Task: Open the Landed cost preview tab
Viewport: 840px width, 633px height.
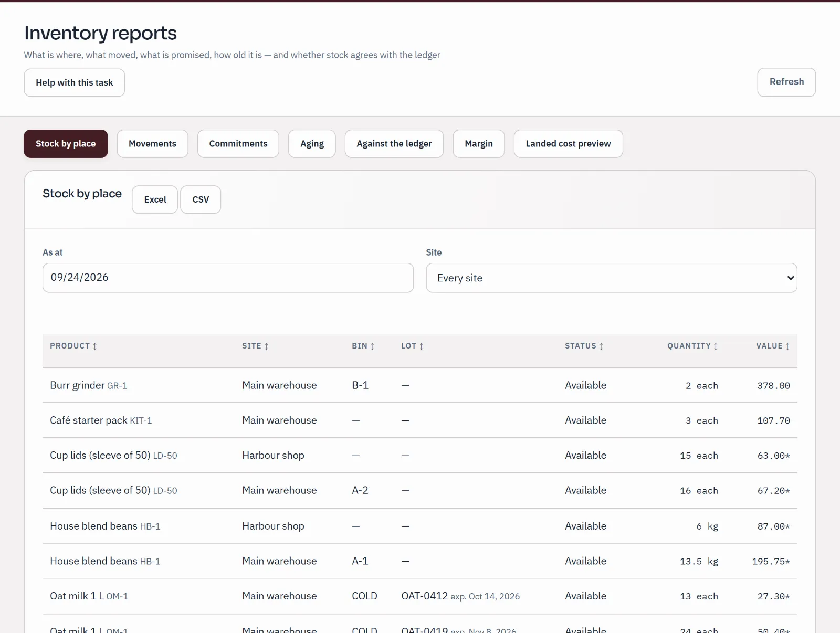Action: point(568,144)
